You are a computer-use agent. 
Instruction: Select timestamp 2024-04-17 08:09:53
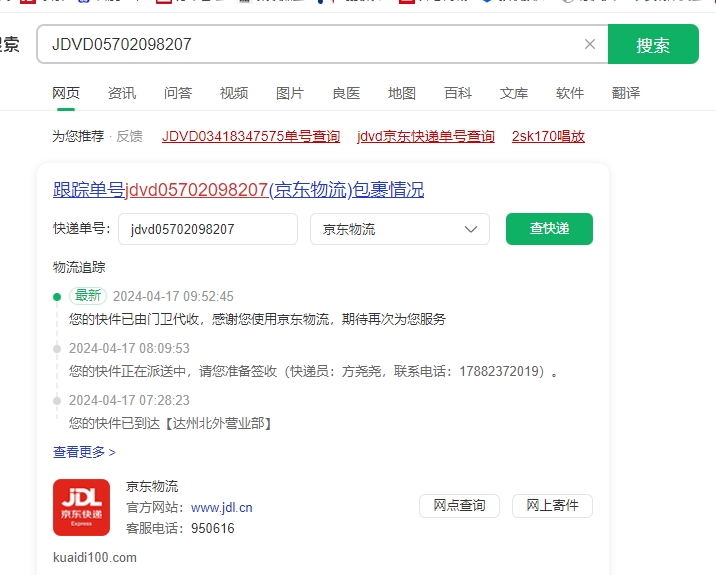point(129,348)
